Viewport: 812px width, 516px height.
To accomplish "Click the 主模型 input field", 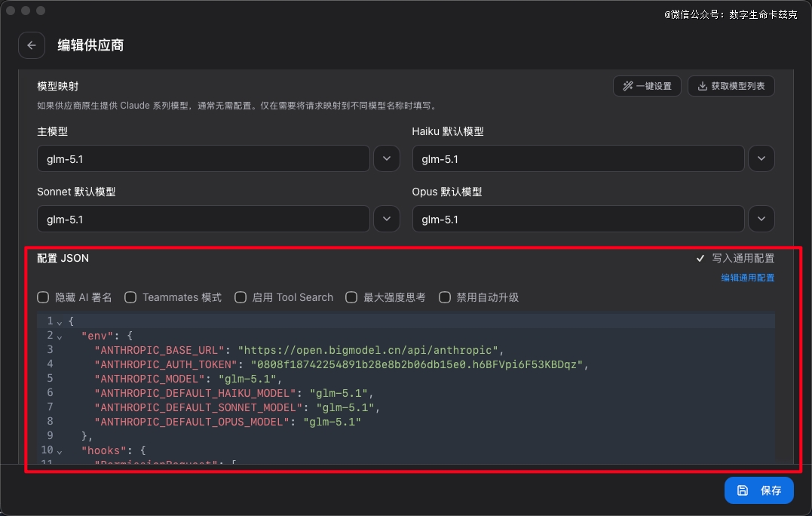I will 203,159.
